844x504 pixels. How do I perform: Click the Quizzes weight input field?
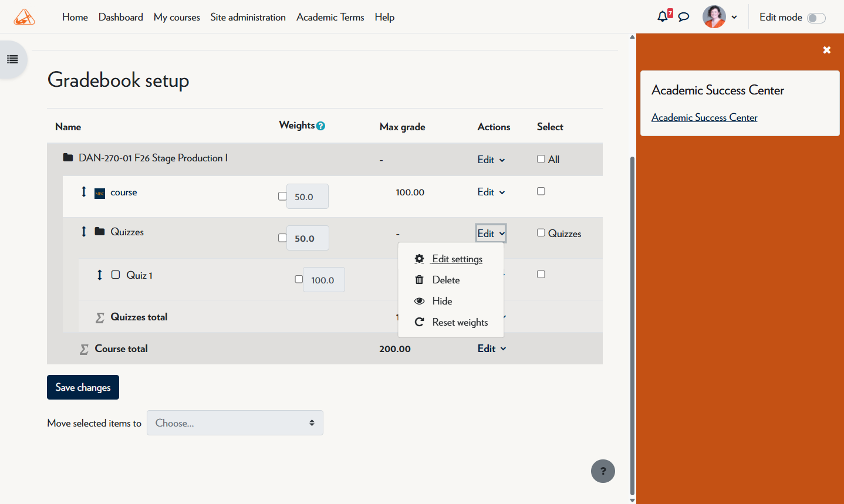point(308,238)
